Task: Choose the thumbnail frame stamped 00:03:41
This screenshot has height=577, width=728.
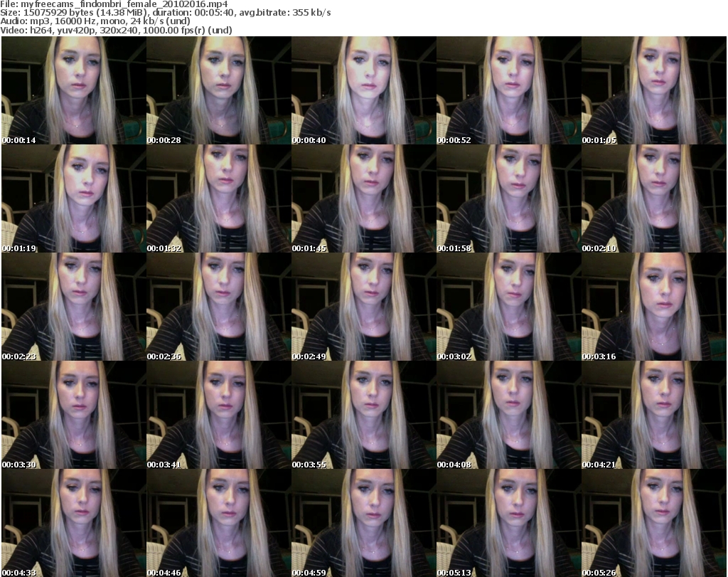Action: click(x=219, y=415)
